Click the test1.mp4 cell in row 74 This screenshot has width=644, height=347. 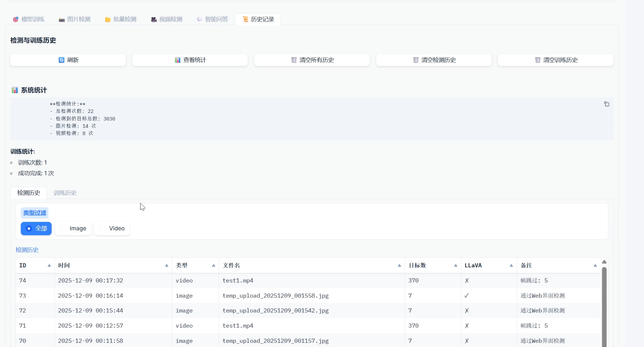(238, 280)
